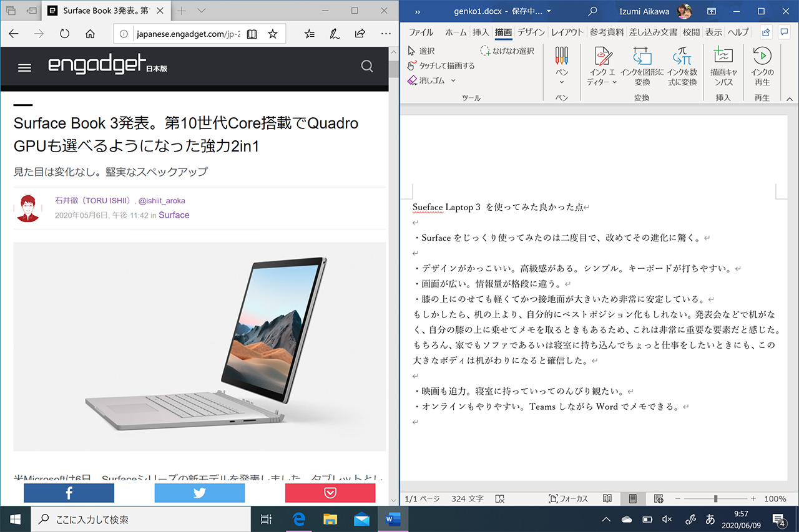Toggle Focus mode (フォーカス) in status bar
799x532 pixels.
(x=568, y=499)
